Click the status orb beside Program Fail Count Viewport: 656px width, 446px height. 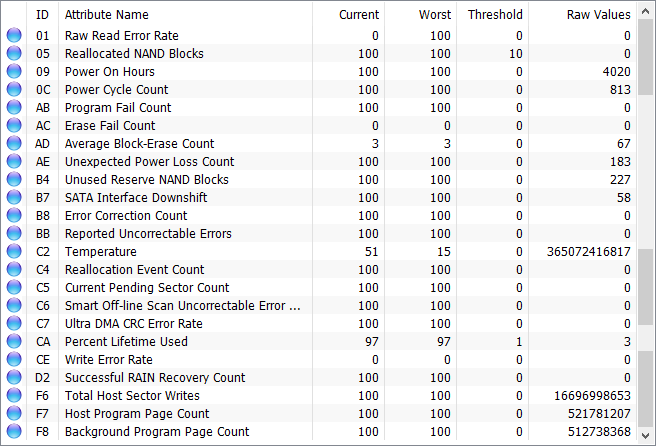(x=14, y=108)
